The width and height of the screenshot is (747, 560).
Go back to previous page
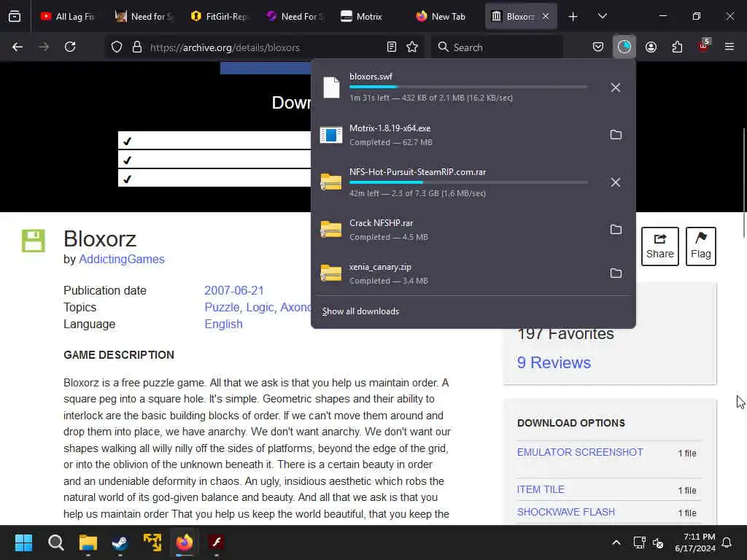[18, 47]
